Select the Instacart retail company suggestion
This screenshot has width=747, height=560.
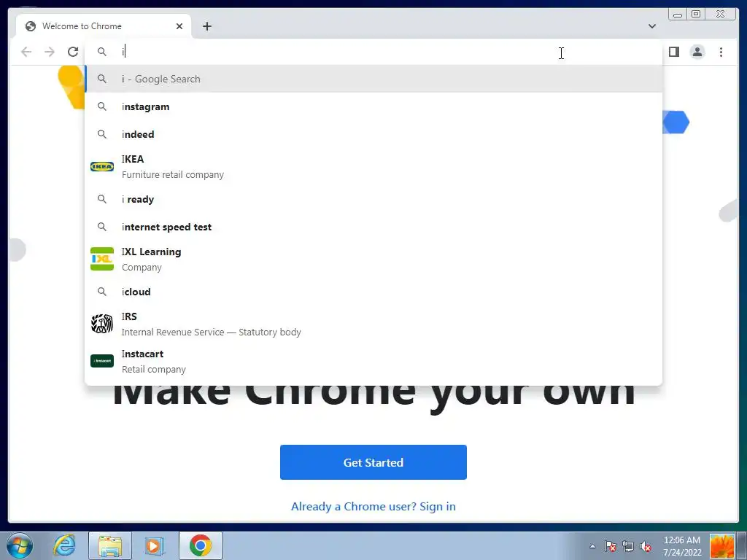tap(373, 361)
